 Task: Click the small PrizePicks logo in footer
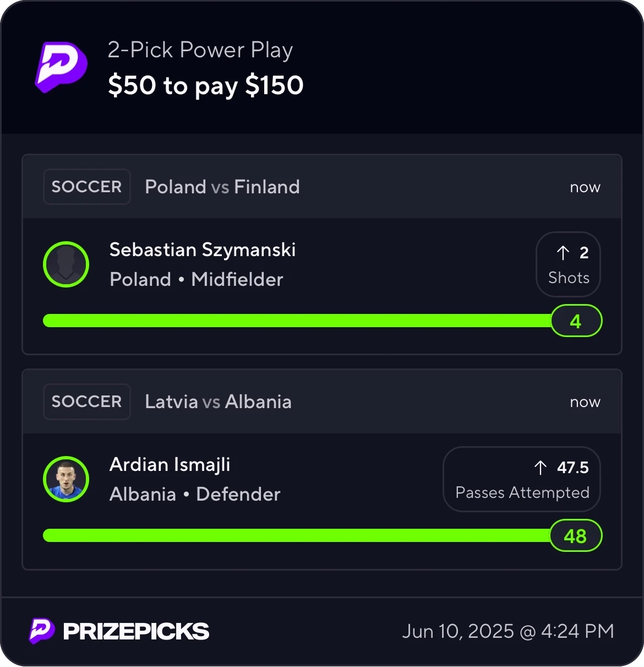coord(42,631)
